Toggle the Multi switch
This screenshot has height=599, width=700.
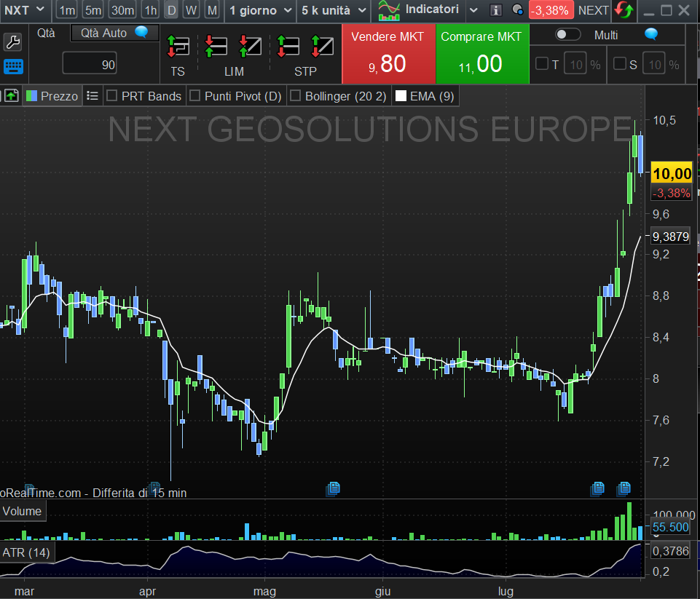(567, 34)
